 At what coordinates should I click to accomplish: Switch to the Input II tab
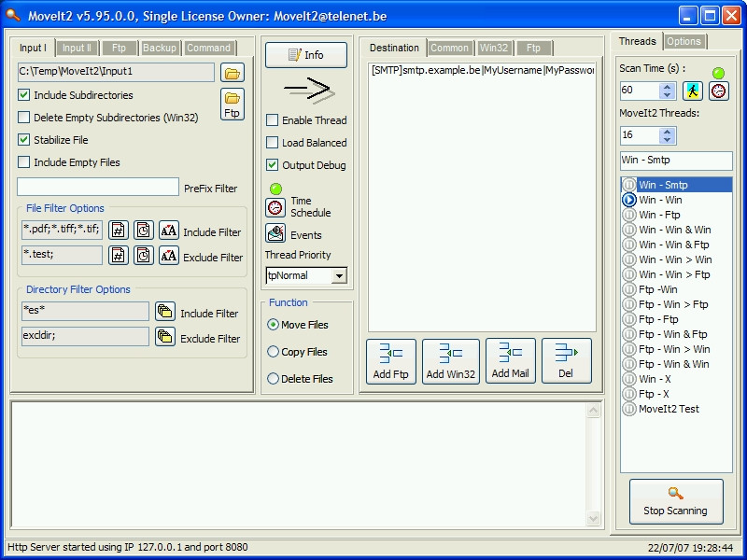point(77,48)
